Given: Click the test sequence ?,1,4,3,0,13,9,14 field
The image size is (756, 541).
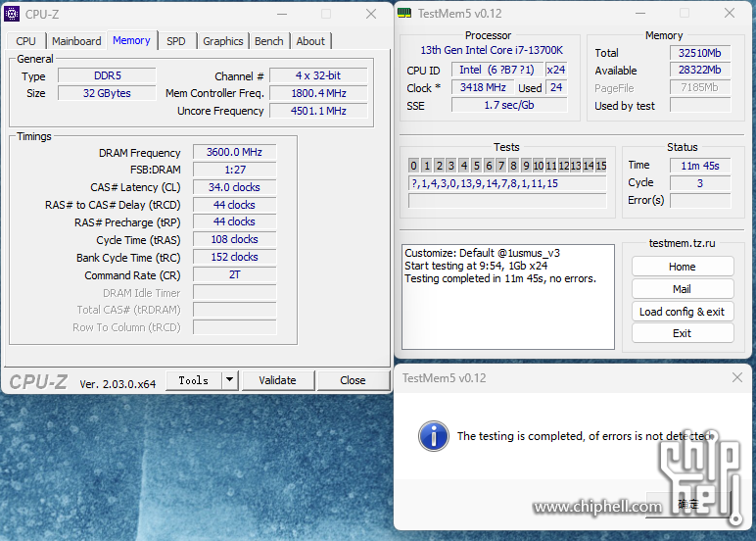Looking at the screenshot, I should tap(507, 183).
